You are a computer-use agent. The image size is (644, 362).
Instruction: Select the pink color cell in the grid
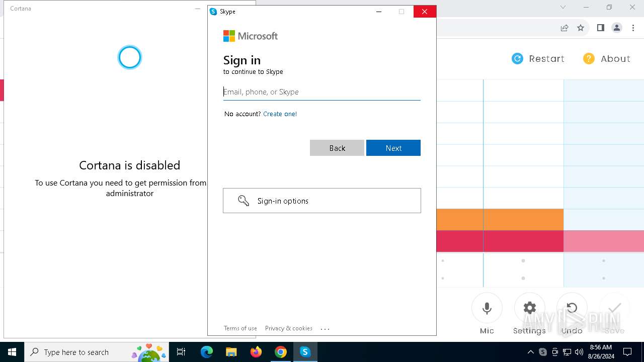click(604, 241)
